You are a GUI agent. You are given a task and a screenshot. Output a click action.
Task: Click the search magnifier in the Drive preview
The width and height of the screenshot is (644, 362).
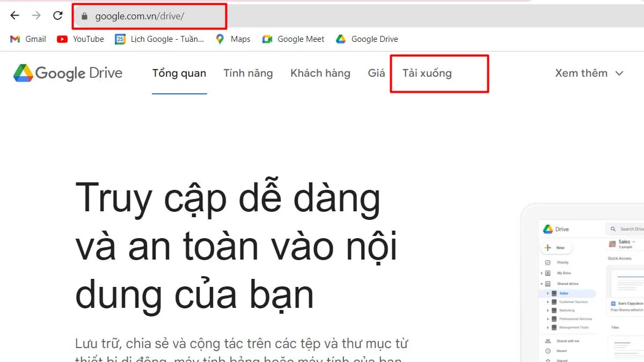point(613,229)
